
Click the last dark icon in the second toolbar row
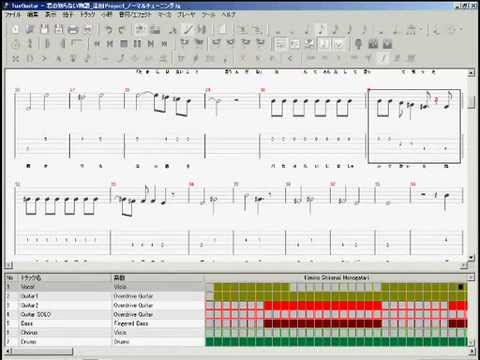click(387, 44)
